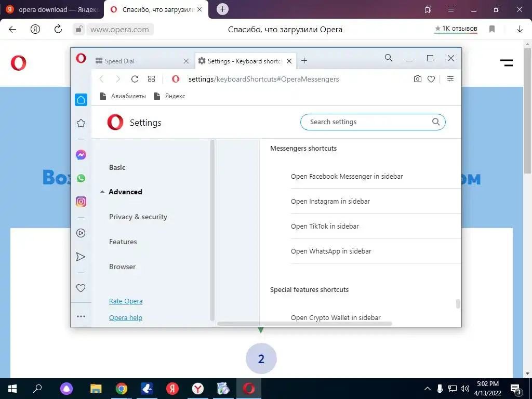Open the Opera menu logo in Opera window
This screenshot has width=532, height=399.
coord(81,58)
